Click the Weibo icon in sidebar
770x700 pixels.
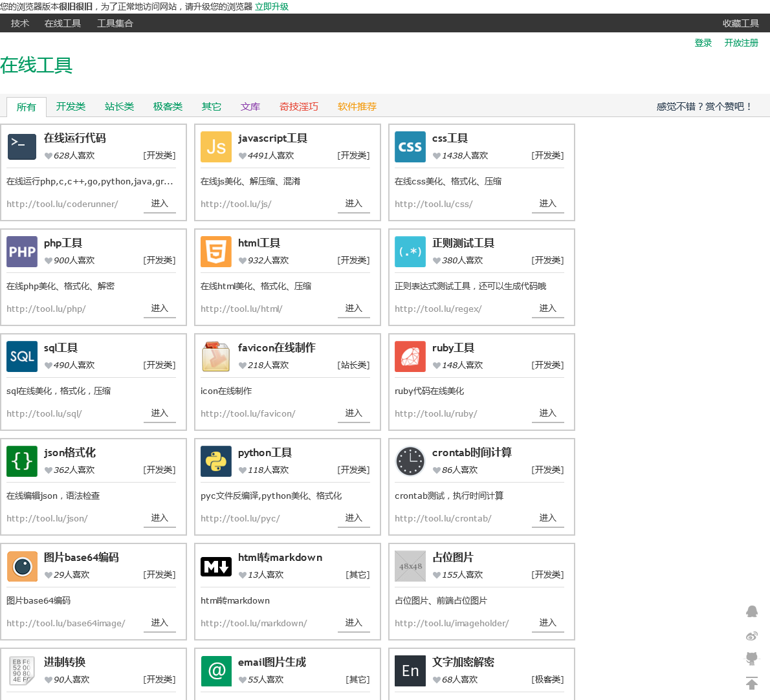click(752, 636)
